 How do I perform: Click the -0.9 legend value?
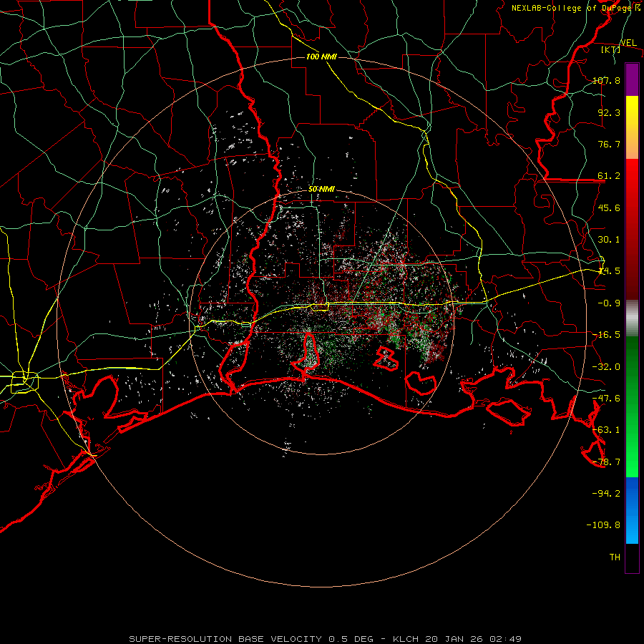pos(609,303)
